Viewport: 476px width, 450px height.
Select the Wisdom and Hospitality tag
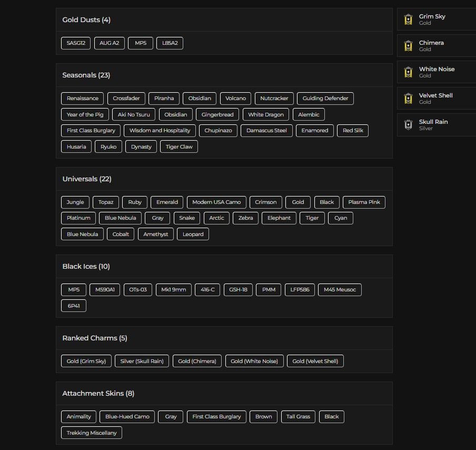coord(160,131)
